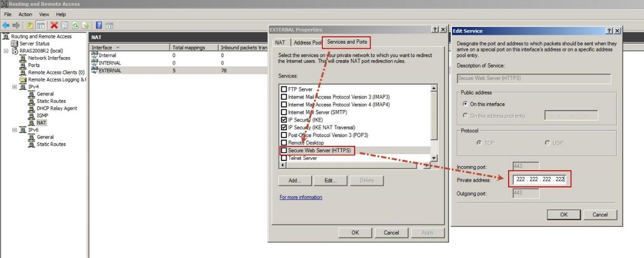Collapse the IPv6 tree node

tap(15, 130)
